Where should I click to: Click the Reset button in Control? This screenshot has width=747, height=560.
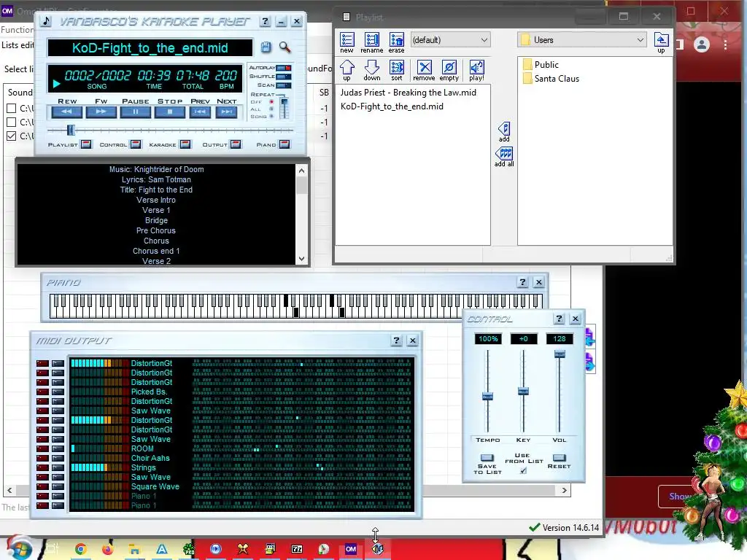[560, 458]
